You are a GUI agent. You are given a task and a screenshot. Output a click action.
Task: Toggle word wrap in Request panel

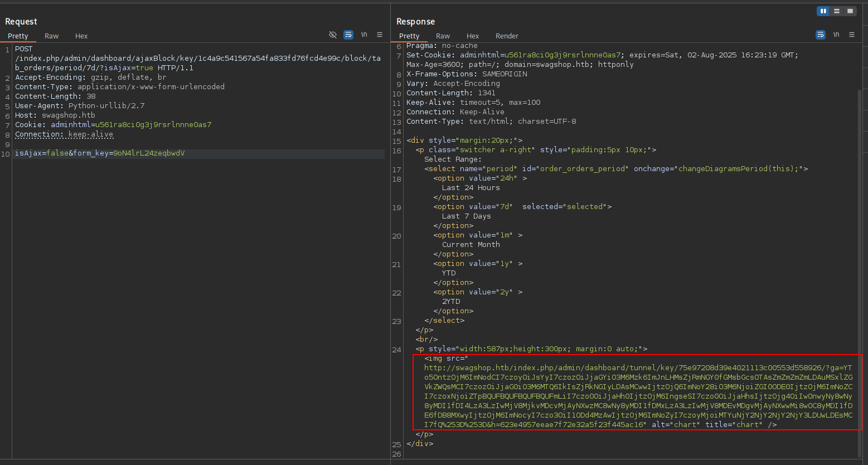(x=348, y=35)
